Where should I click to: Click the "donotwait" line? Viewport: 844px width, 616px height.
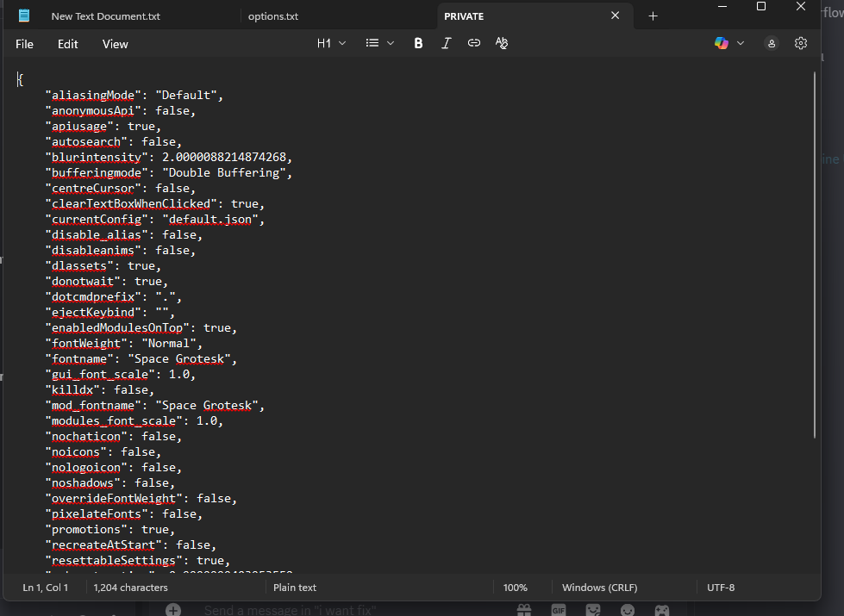[x=107, y=282]
